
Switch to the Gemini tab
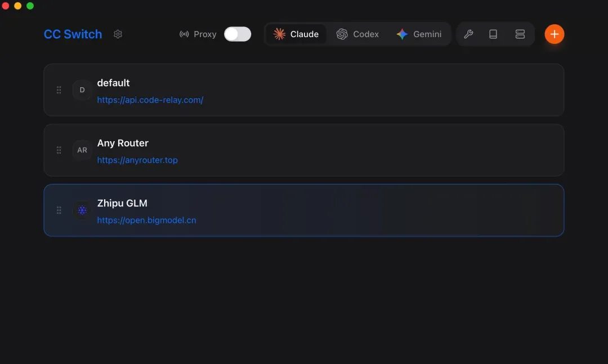click(419, 34)
